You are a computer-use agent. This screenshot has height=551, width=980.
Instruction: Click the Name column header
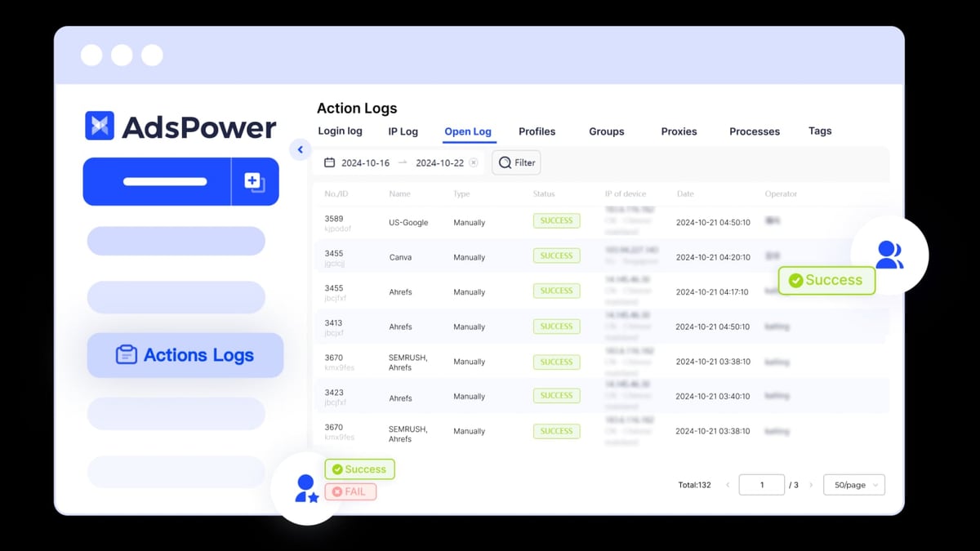click(x=399, y=194)
